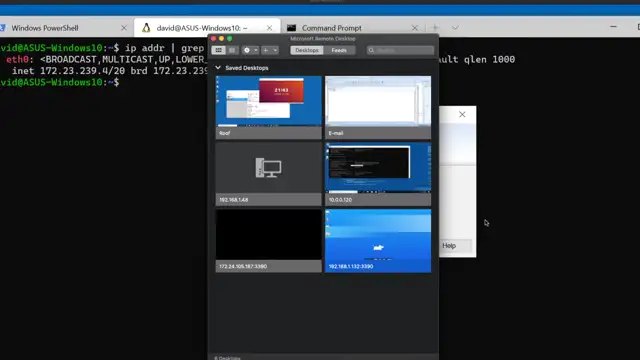Click the eth0 text in terminal
Image resolution: width=640 pixels, height=360 pixels.
[x=18, y=60]
